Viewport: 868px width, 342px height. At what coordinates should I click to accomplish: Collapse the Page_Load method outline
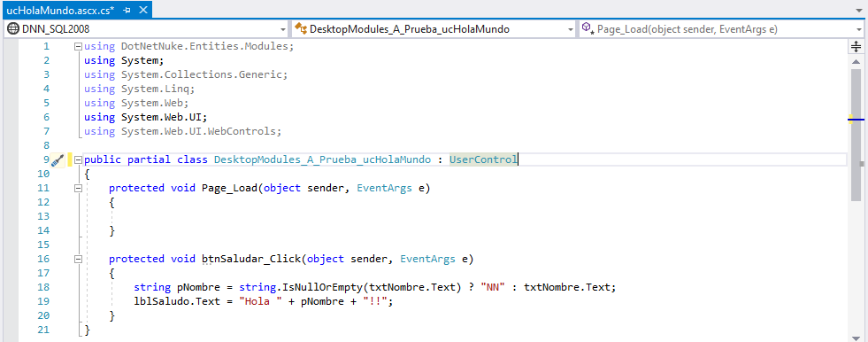tap(78, 189)
